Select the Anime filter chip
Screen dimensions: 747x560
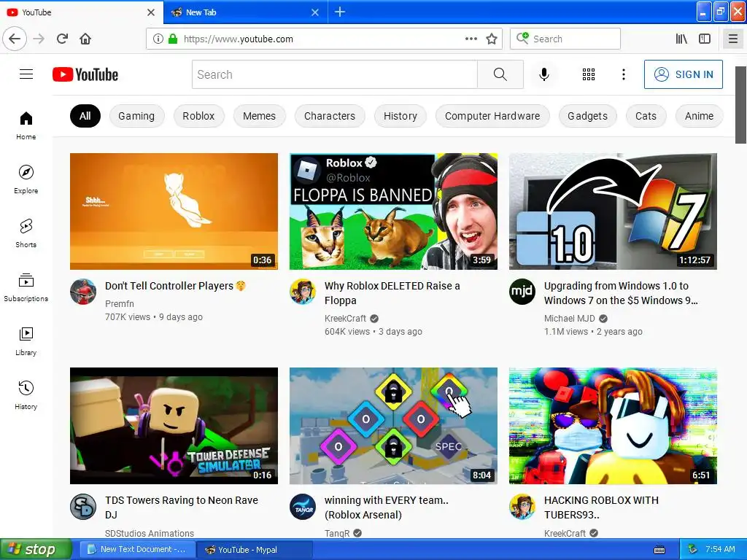[700, 116]
